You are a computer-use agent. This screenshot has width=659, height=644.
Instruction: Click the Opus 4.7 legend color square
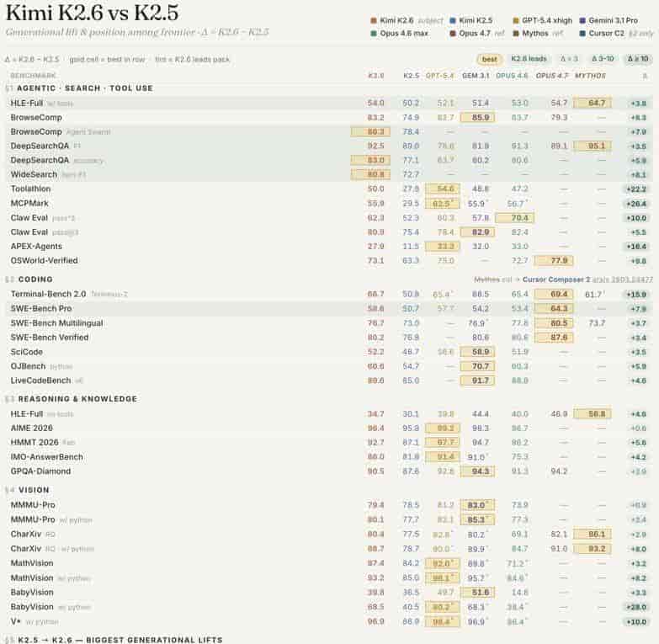(453, 33)
